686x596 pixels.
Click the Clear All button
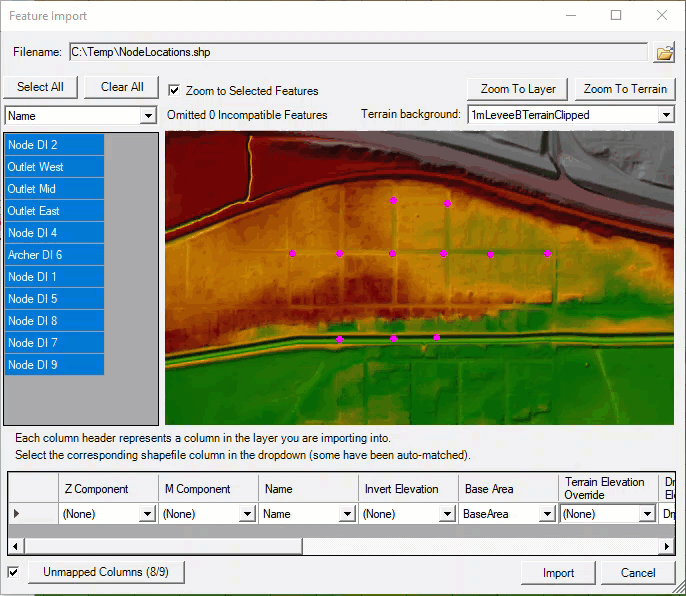(122, 87)
